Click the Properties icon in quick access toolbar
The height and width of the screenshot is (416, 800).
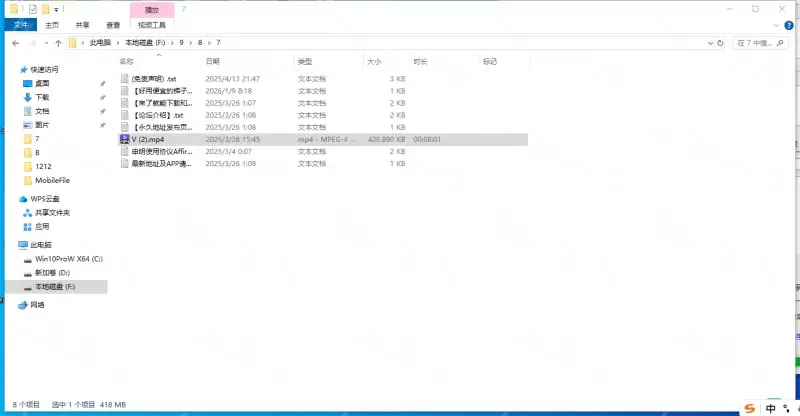point(33,8)
